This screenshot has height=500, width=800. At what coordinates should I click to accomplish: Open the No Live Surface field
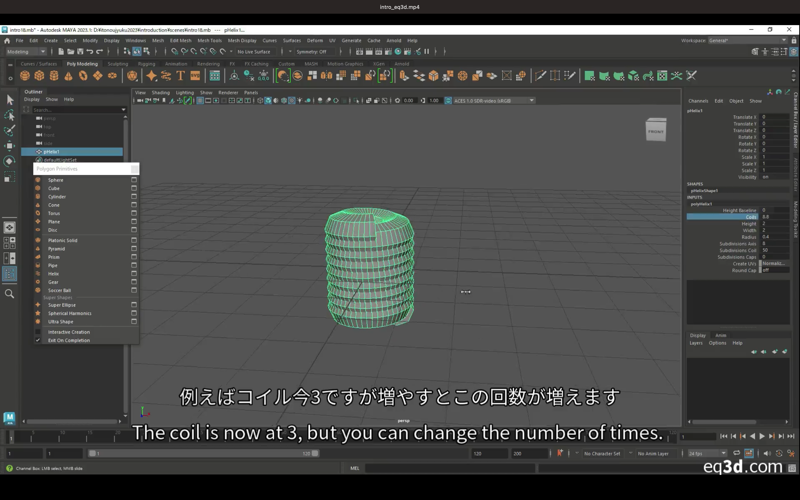[x=257, y=52]
